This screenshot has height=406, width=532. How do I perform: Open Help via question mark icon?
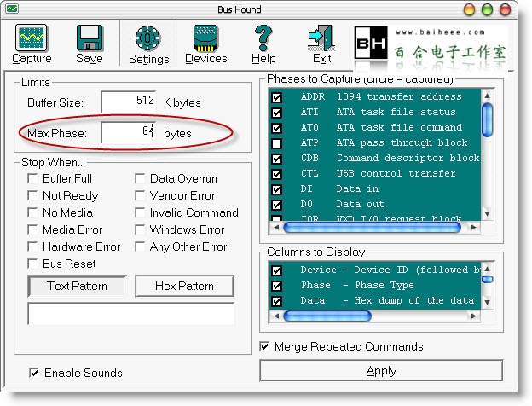coord(263,38)
